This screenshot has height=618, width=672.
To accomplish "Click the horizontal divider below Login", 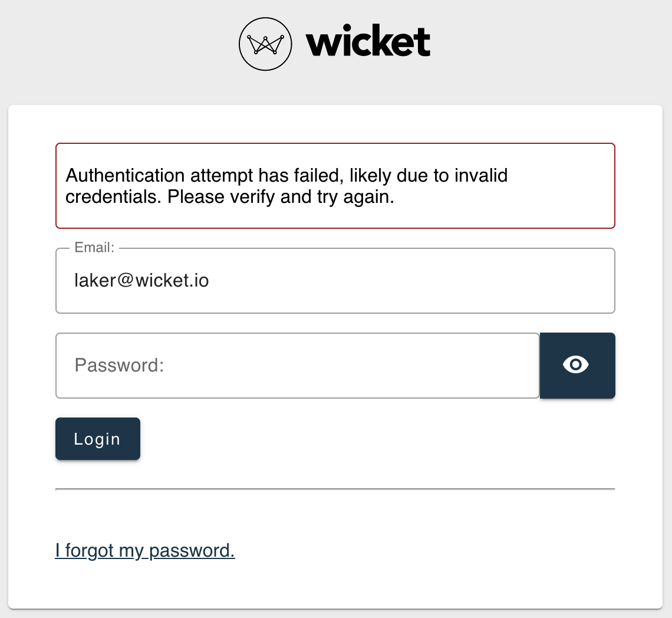I will point(335,488).
